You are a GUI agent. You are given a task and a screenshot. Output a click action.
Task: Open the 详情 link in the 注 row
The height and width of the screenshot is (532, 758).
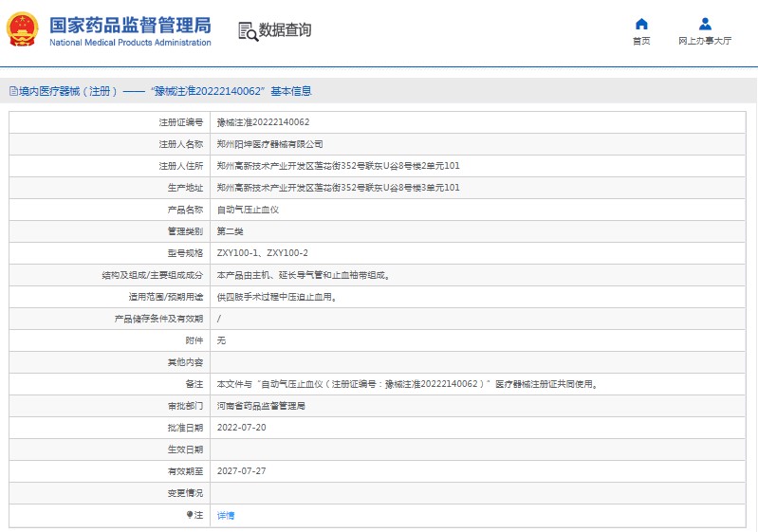226,515
